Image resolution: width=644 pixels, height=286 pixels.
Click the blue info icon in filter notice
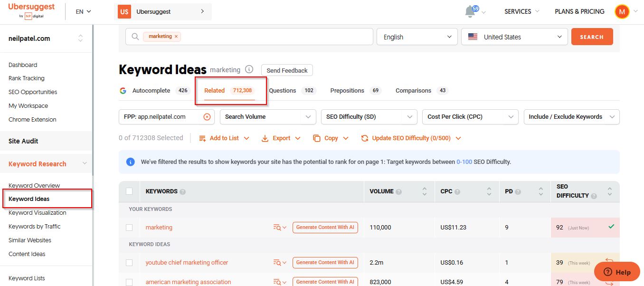(130, 162)
